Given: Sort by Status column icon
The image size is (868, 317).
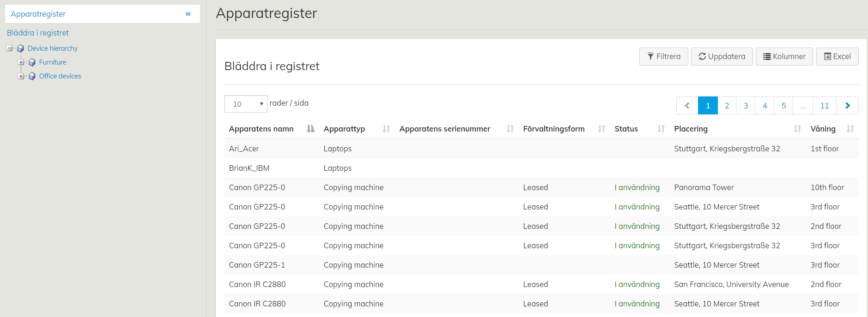Looking at the screenshot, I should [661, 129].
